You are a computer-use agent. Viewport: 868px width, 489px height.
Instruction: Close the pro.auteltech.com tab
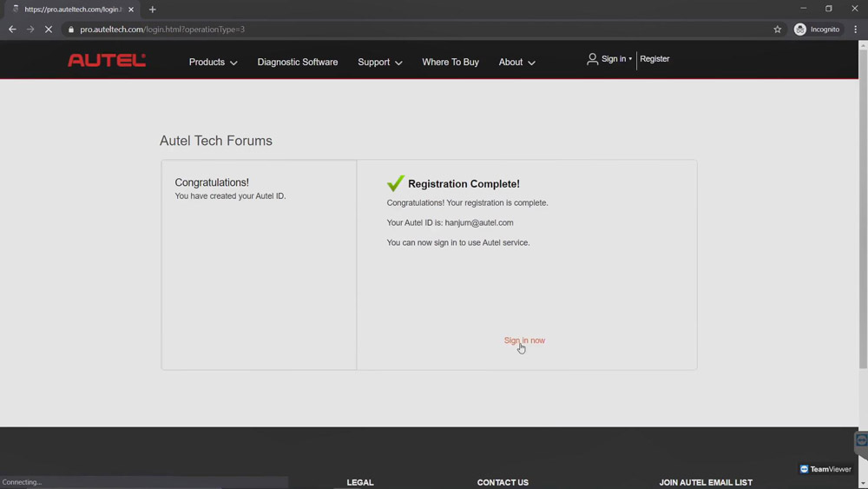pyautogui.click(x=131, y=10)
